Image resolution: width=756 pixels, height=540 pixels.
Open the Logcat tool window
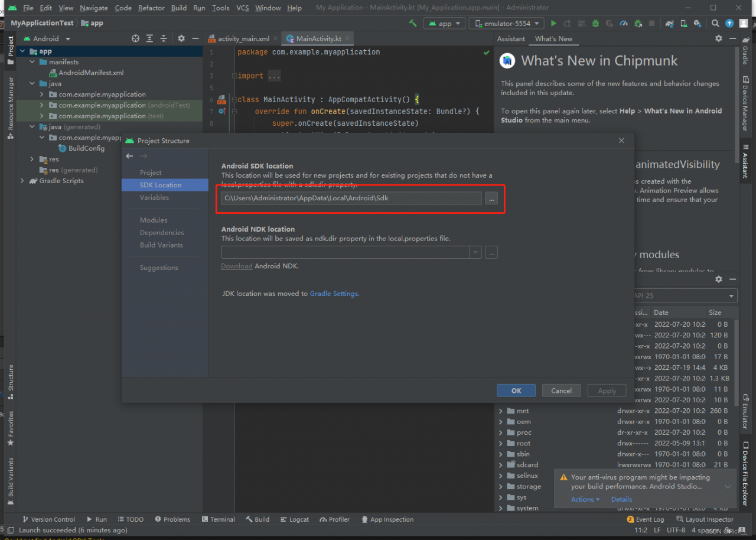[x=294, y=519]
